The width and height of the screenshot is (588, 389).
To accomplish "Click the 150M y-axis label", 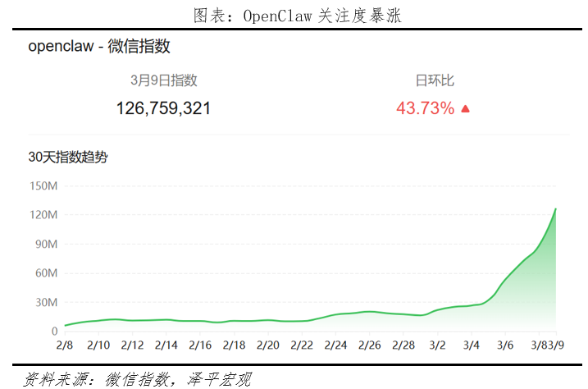I will tap(43, 185).
